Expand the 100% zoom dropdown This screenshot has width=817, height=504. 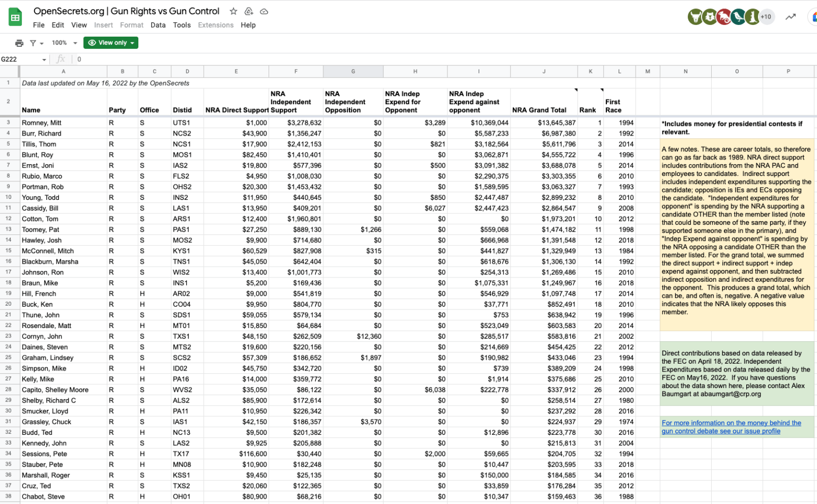click(x=64, y=43)
